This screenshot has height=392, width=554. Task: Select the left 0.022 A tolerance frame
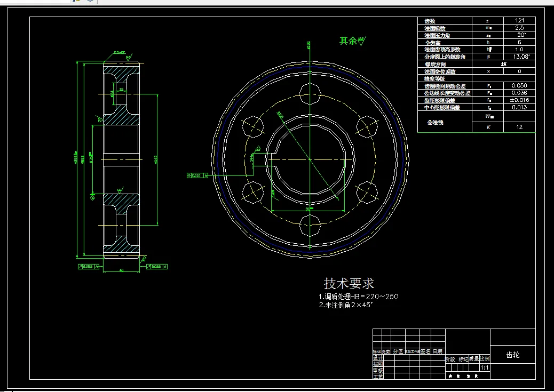pos(88,267)
